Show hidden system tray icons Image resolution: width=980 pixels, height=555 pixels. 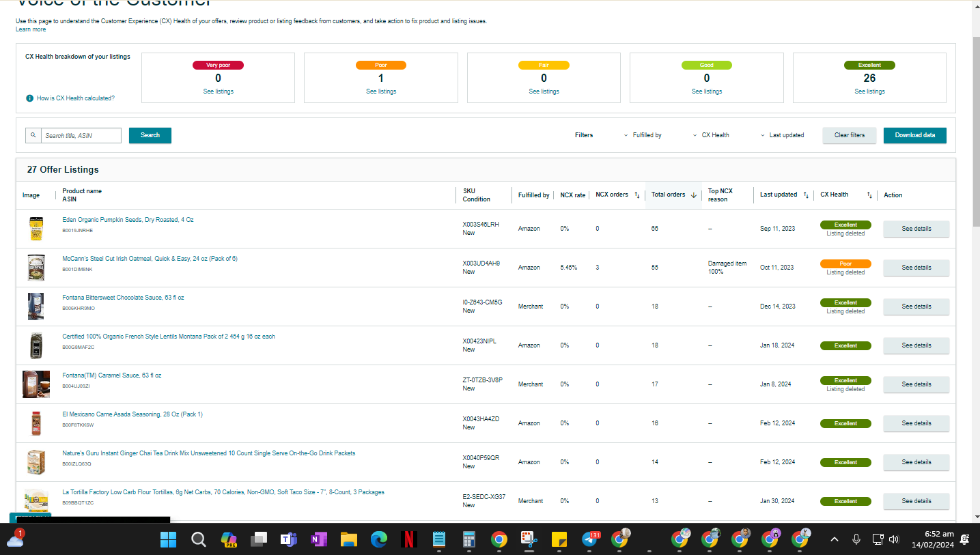[835, 539]
